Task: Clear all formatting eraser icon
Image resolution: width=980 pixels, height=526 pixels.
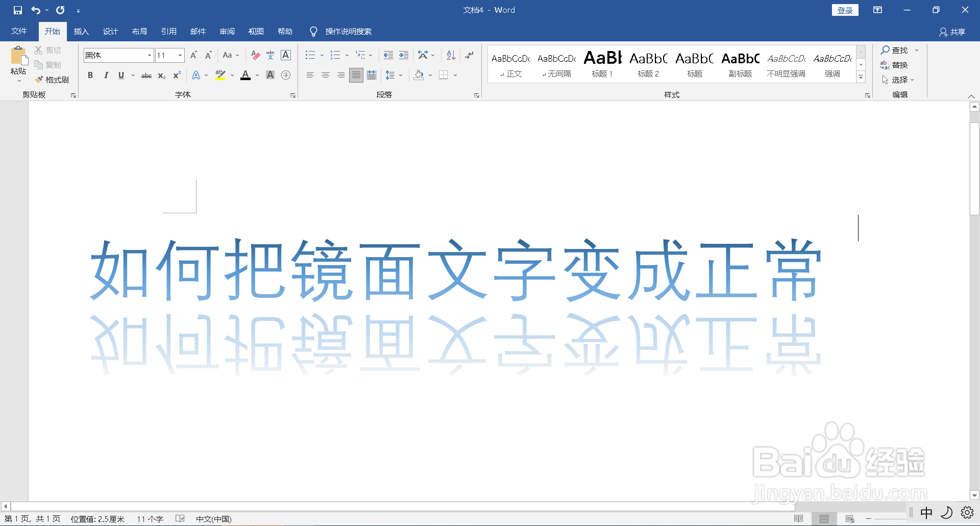Action: pos(256,55)
